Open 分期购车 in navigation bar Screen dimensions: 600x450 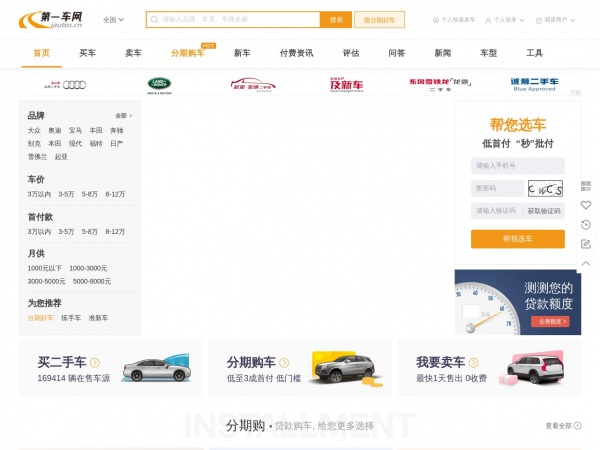point(188,53)
